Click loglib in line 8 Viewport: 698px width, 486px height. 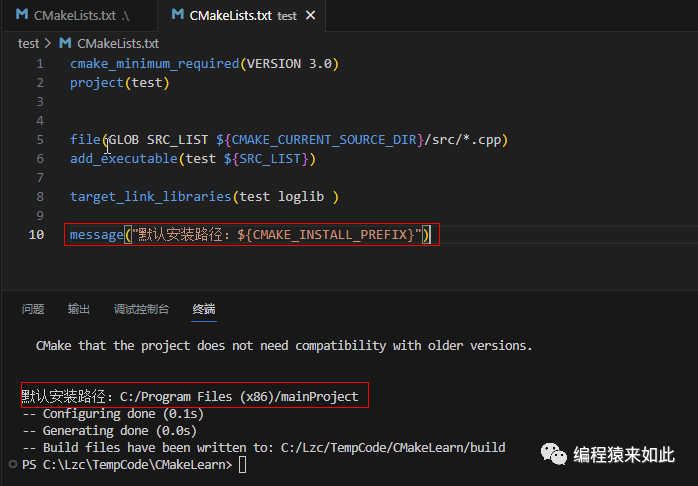(301, 197)
